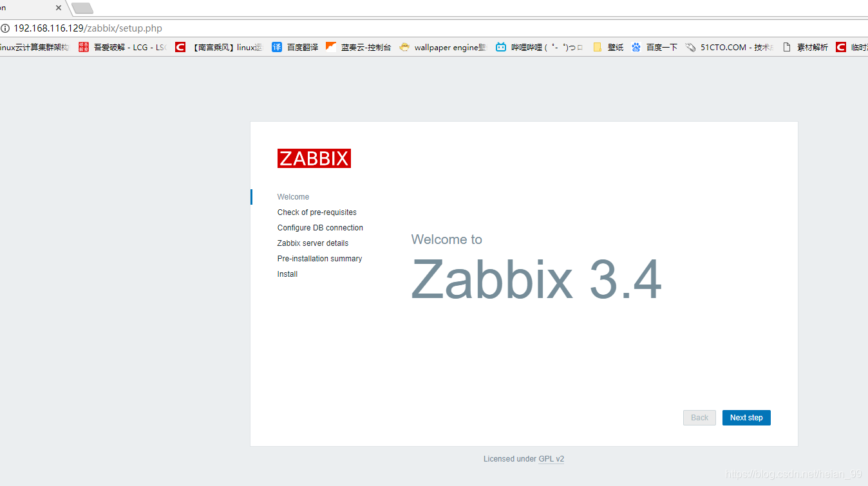Open the GPL v2 license link
This screenshot has height=486, width=868.
click(x=551, y=459)
